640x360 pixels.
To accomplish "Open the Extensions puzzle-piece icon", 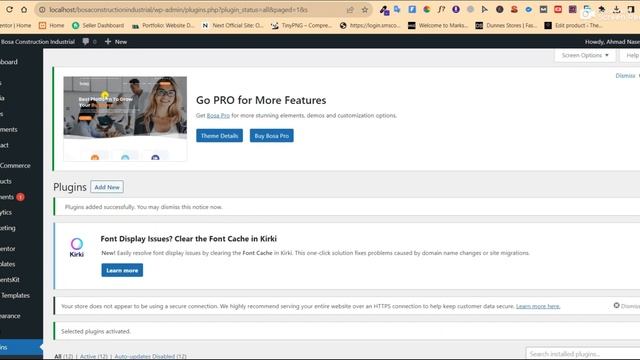I will [x=602, y=9].
